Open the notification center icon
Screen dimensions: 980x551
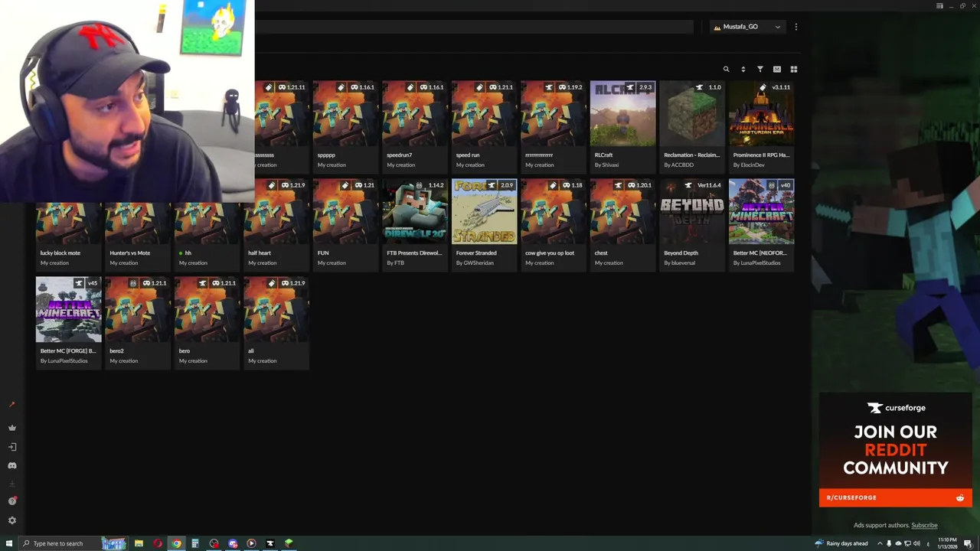tap(968, 543)
